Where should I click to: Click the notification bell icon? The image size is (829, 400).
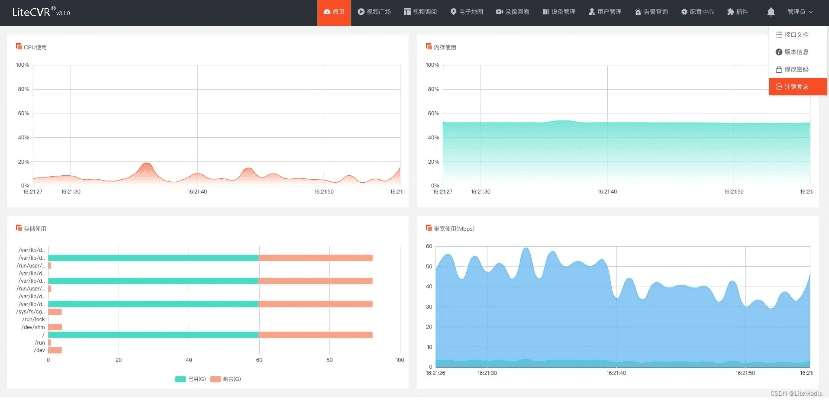point(771,12)
